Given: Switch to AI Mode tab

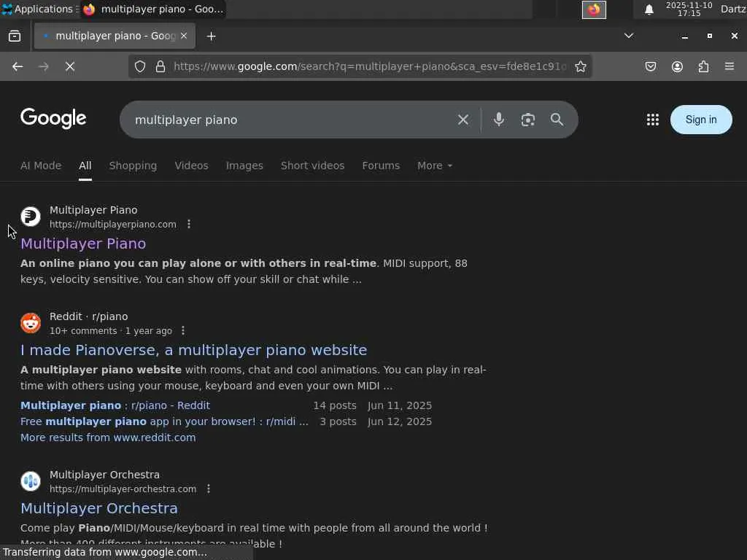Looking at the screenshot, I should (x=41, y=166).
